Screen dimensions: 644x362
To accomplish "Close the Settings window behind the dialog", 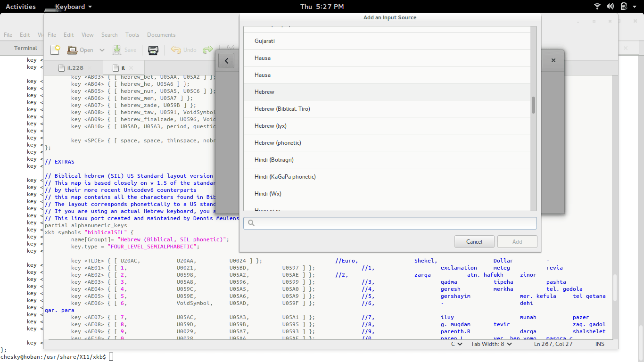I will [x=553, y=60].
